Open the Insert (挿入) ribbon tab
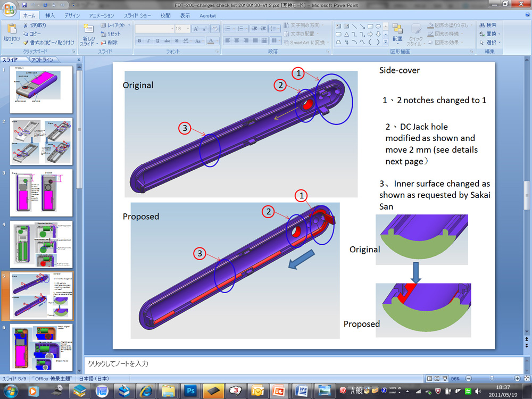 tap(50, 15)
